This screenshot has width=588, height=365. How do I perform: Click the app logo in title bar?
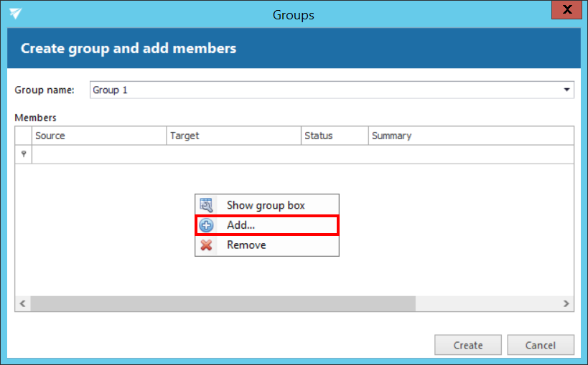pos(15,14)
